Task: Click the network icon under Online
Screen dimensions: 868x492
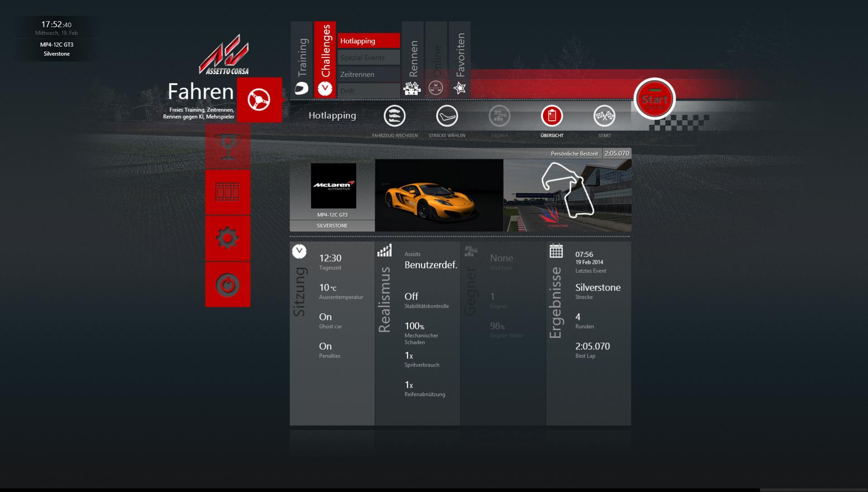Action: [436, 88]
